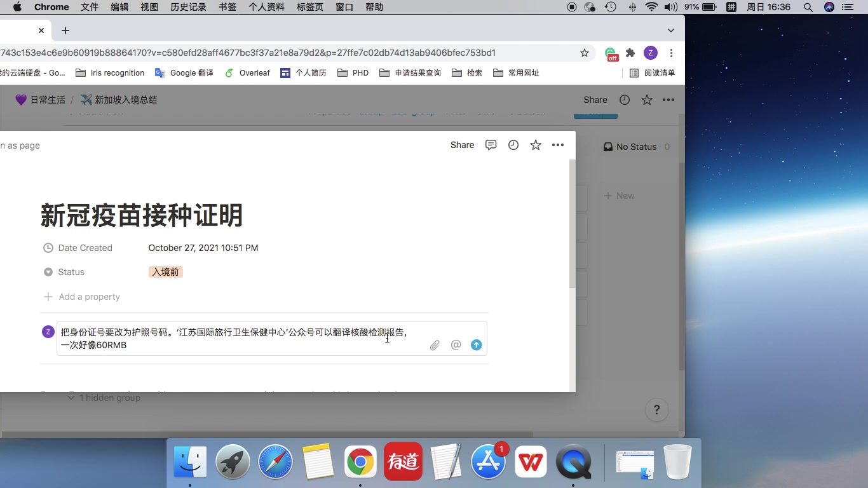Mention someone with the @ icon

coord(456,345)
